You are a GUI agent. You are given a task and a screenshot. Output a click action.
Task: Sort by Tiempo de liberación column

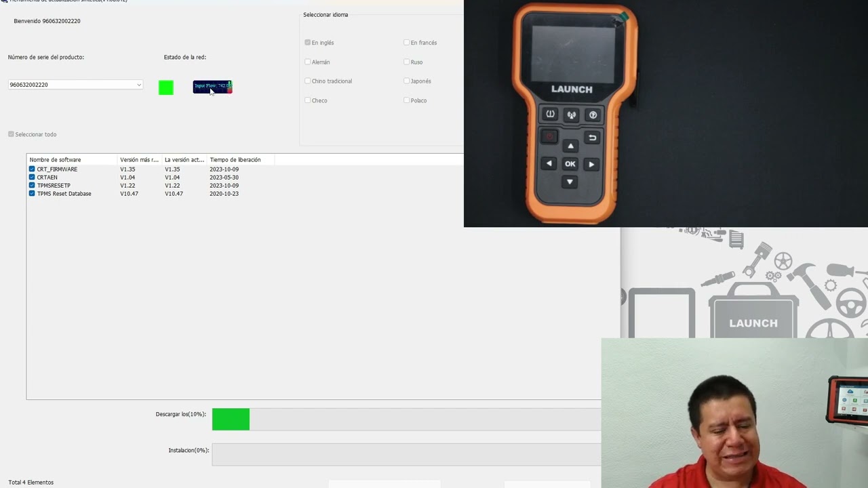pos(241,160)
